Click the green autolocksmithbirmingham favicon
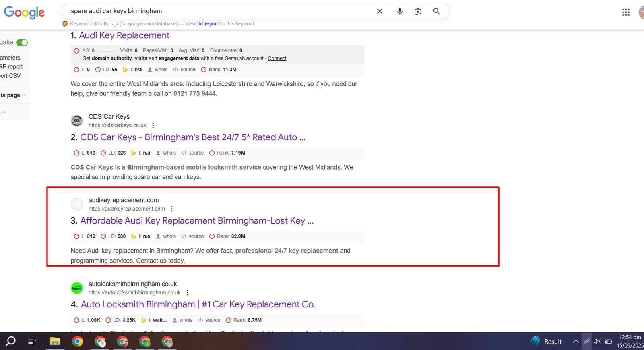 (x=77, y=288)
